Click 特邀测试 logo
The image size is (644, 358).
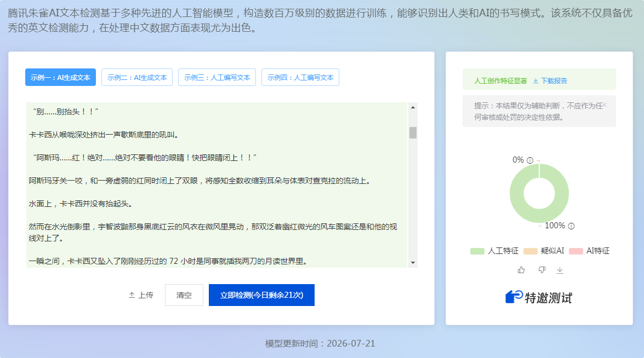pyautogui.click(x=539, y=297)
